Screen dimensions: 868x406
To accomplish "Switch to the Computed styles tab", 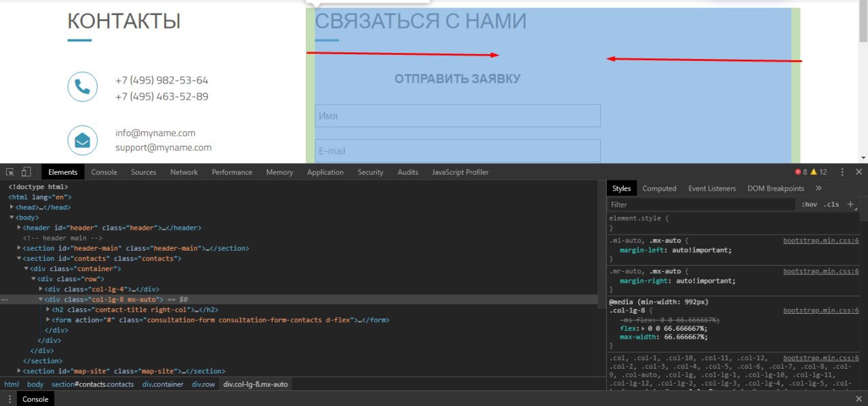I will 659,188.
